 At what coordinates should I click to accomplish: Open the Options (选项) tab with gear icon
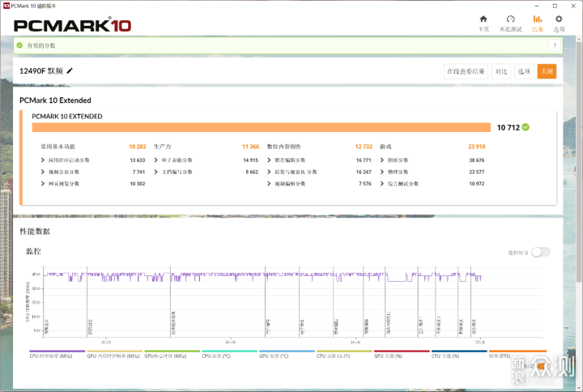(559, 23)
